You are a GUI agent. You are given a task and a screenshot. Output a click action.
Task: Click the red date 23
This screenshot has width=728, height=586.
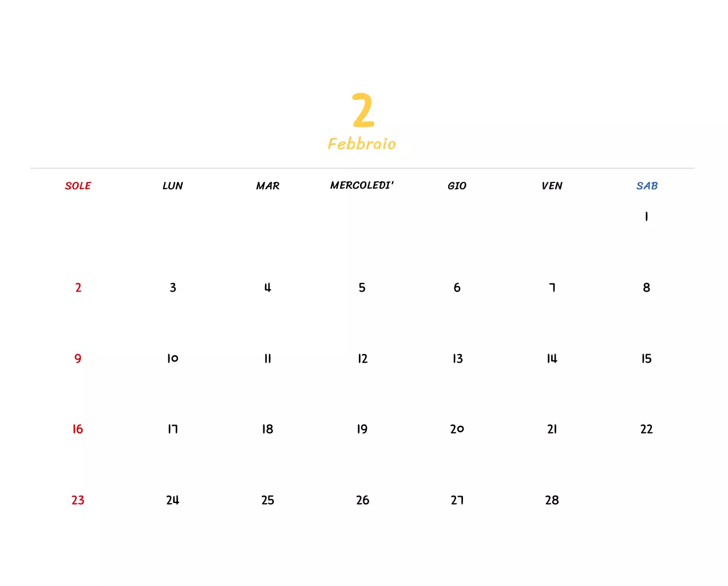point(77,500)
